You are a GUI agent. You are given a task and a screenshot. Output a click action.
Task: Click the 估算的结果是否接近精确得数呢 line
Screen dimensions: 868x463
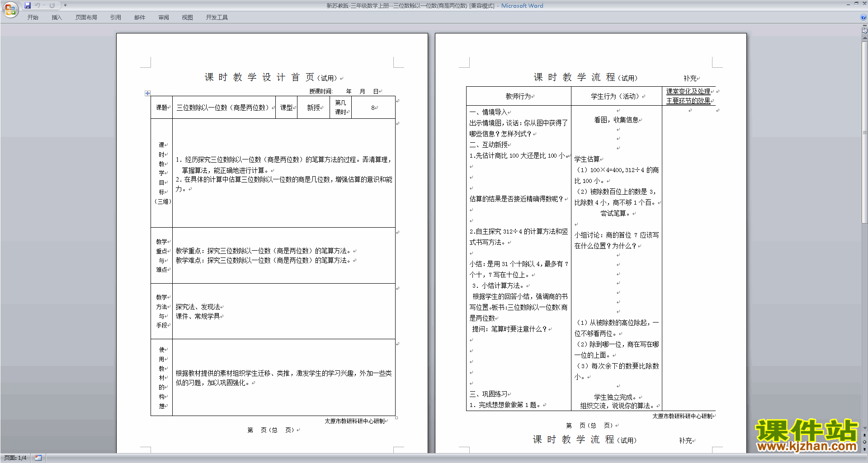516,199
